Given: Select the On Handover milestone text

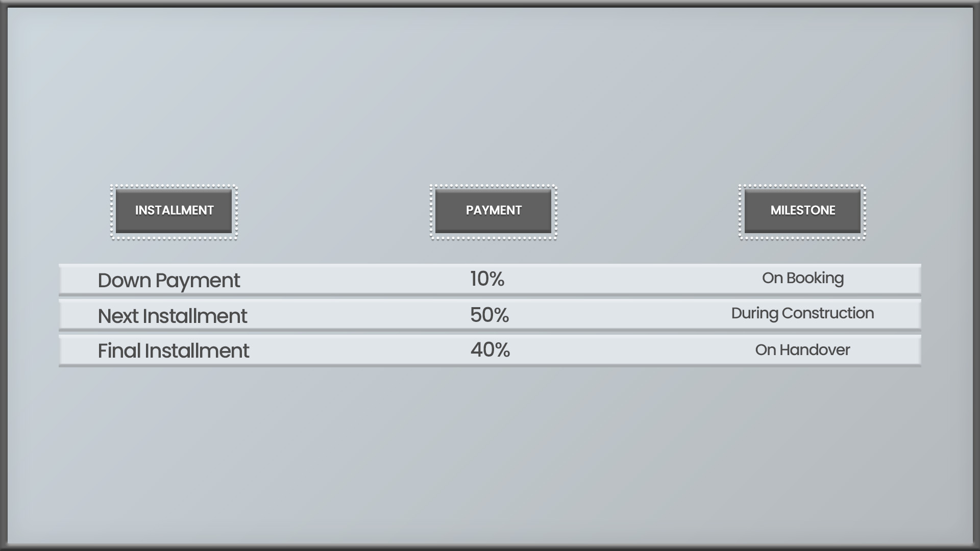Looking at the screenshot, I should 802,349.
